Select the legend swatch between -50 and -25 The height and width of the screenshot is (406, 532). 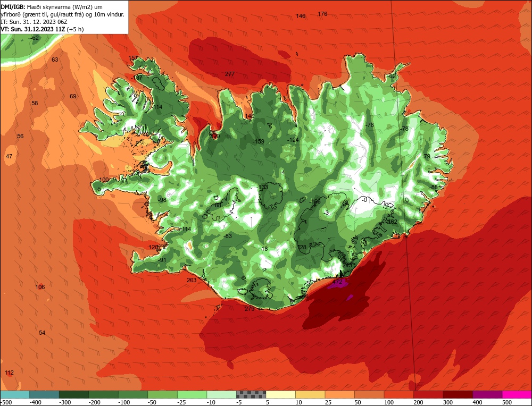point(162,394)
